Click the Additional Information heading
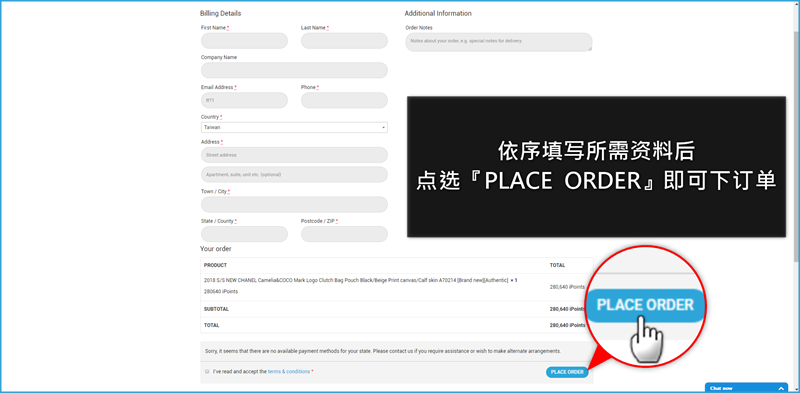Viewport: 800px width, 393px height. pos(438,13)
